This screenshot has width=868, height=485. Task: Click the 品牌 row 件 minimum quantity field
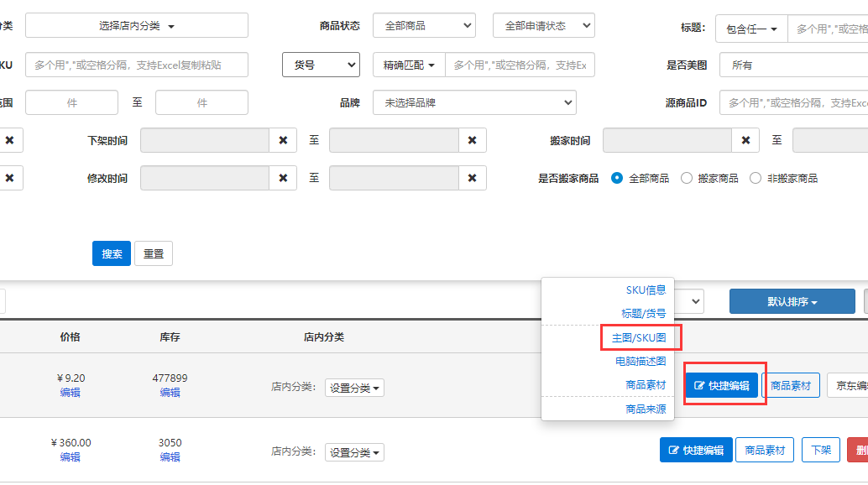tap(71, 102)
